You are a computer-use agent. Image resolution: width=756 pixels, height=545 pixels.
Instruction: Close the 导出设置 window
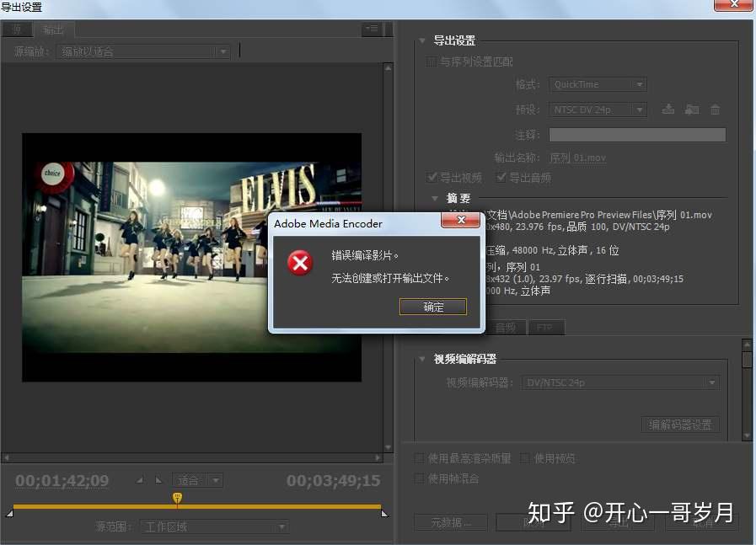(733, 4)
